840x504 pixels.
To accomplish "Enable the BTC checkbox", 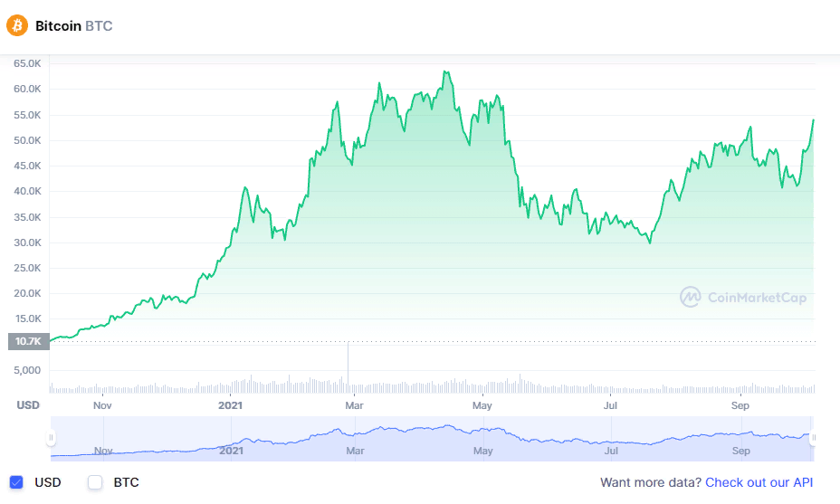I will (x=95, y=482).
